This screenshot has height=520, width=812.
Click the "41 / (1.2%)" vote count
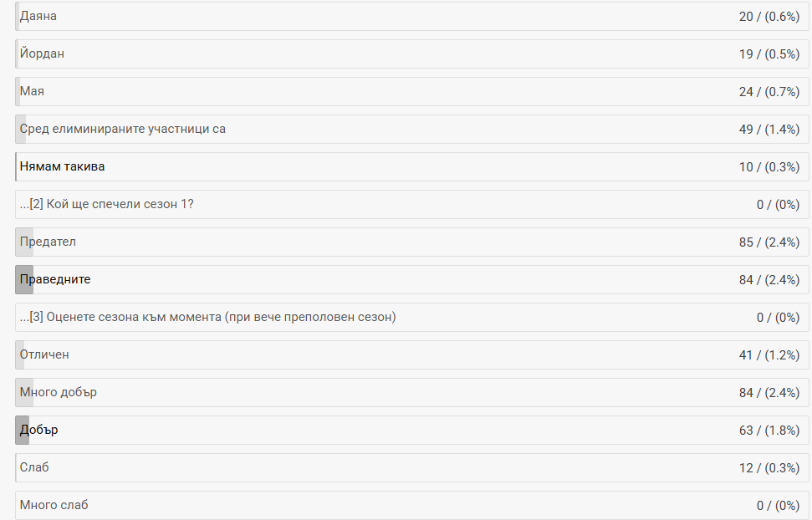tap(769, 355)
